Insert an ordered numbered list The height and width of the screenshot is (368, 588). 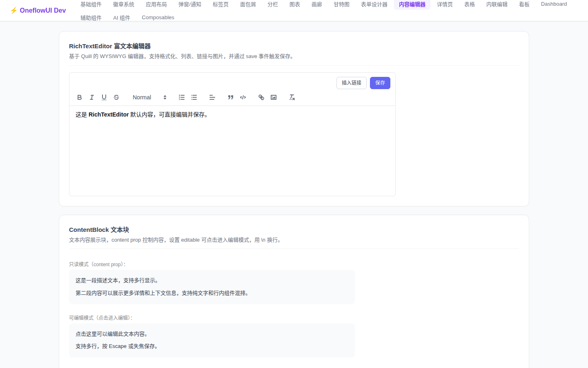182,97
